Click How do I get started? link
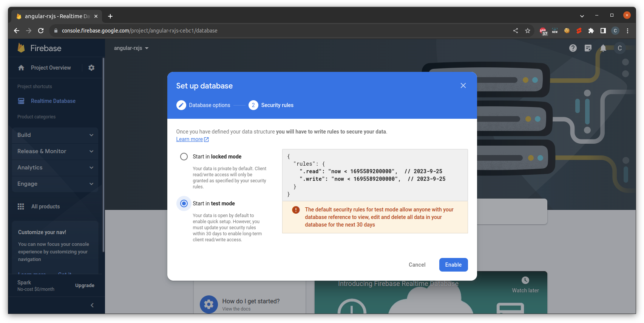644x323 pixels. pos(251,301)
